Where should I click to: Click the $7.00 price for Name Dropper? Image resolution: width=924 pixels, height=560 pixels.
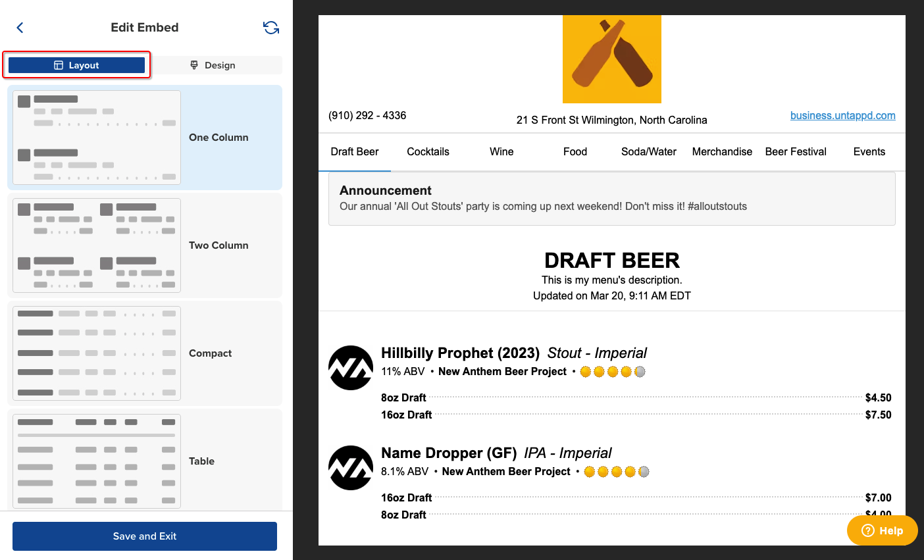pyautogui.click(x=879, y=498)
